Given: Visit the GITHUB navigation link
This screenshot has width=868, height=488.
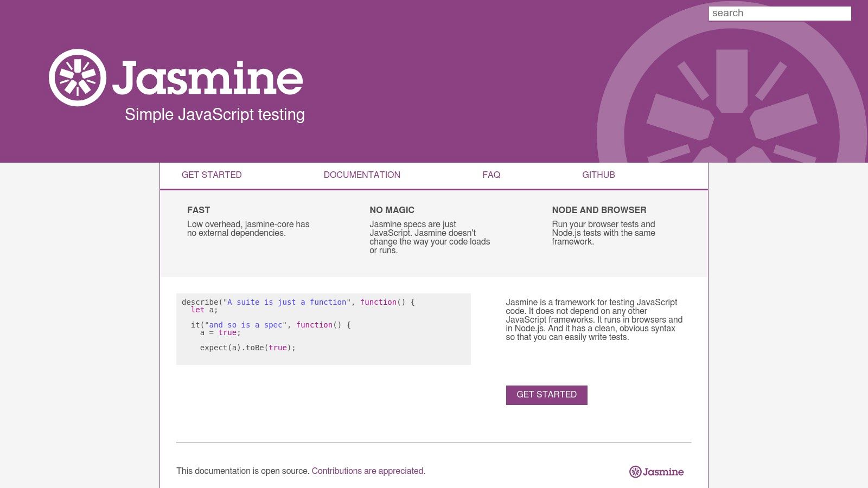Looking at the screenshot, I should pyautogui.click(x=598, y=175).
